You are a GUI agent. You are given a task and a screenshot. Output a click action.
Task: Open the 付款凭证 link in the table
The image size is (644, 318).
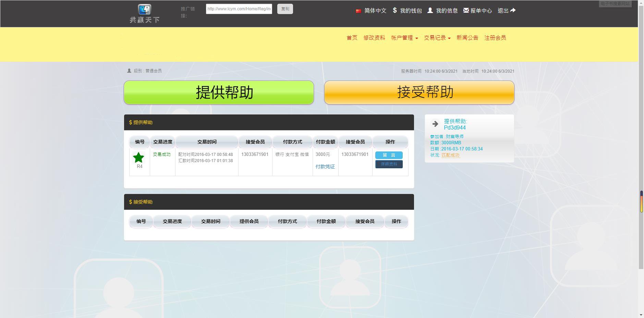pos(325,167)
